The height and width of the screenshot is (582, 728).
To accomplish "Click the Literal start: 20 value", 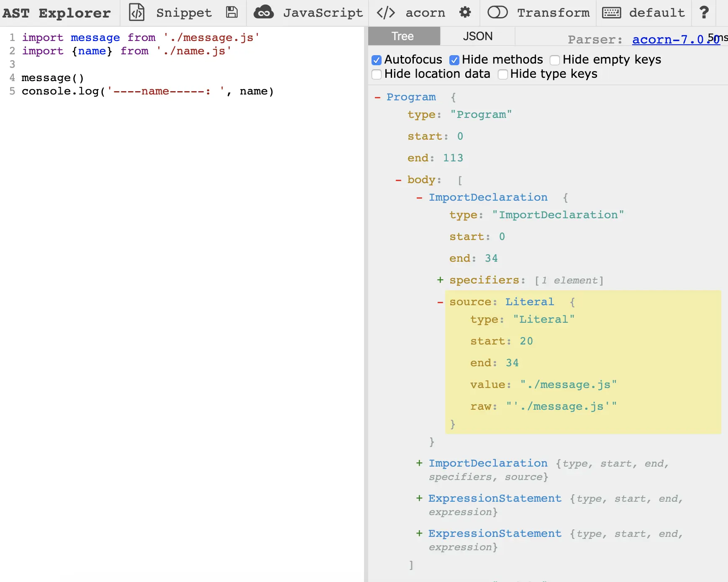I will point(526,341).
